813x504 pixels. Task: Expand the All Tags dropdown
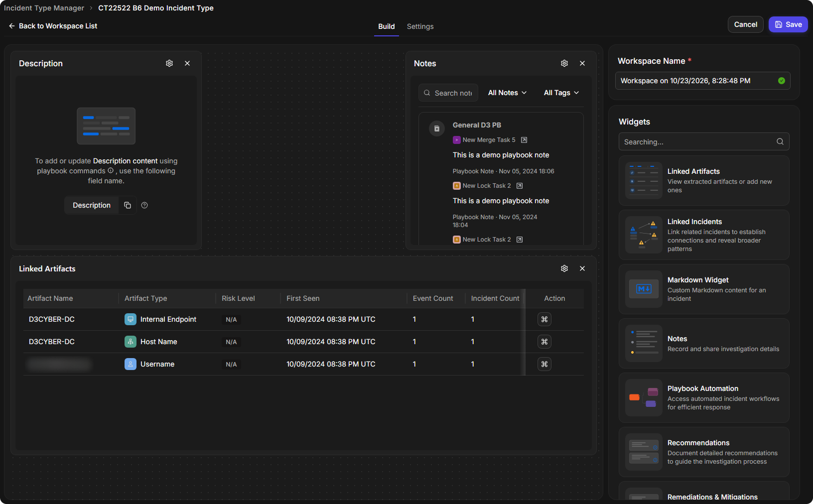tap(561, 93)
